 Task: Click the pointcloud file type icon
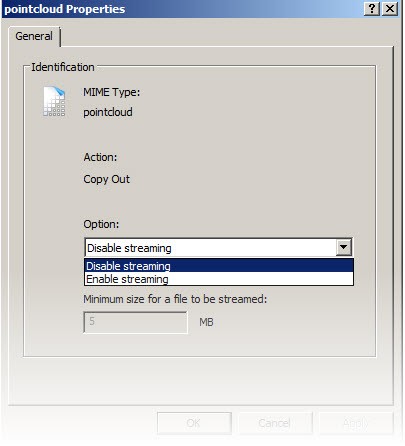click(54, 102)
